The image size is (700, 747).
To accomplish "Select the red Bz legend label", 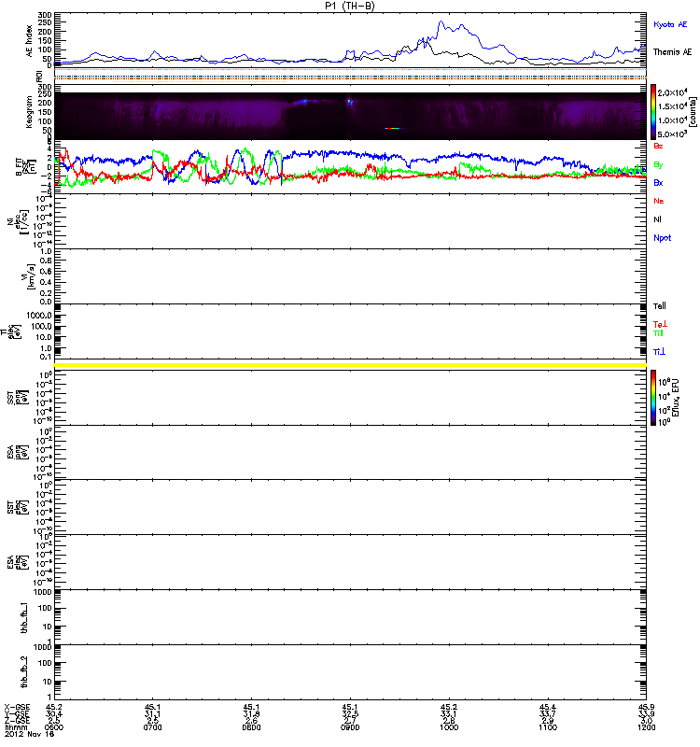I will (658, 148).
